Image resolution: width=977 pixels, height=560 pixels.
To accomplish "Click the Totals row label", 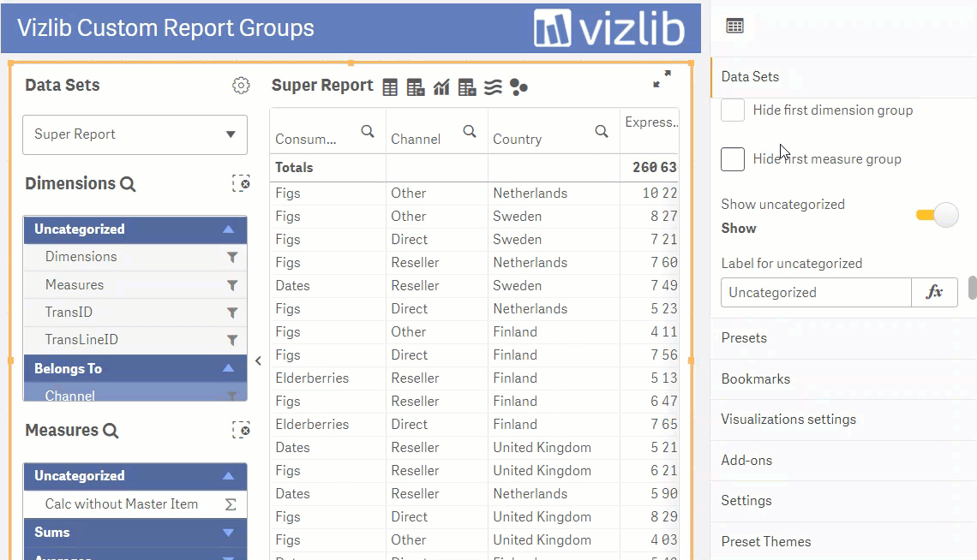I will coord(294,168).
